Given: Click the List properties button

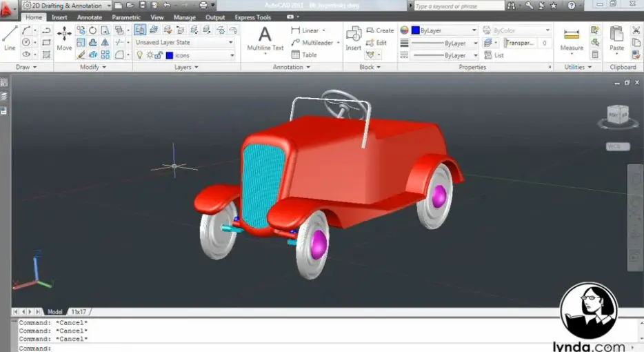Looking at the screenshot, I should point(494,55).
